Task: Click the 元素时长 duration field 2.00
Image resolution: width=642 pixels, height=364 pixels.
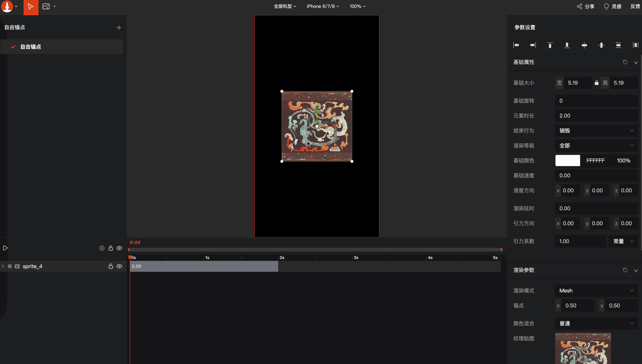Action: click(x=596, y=116)
